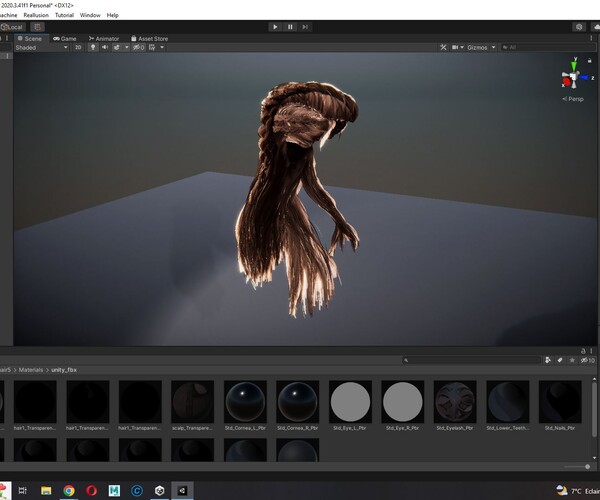The width and height of the screenshot is (600, 500).
Task: Open the scene effects dropdown arrow
Action: coord(127,47)
